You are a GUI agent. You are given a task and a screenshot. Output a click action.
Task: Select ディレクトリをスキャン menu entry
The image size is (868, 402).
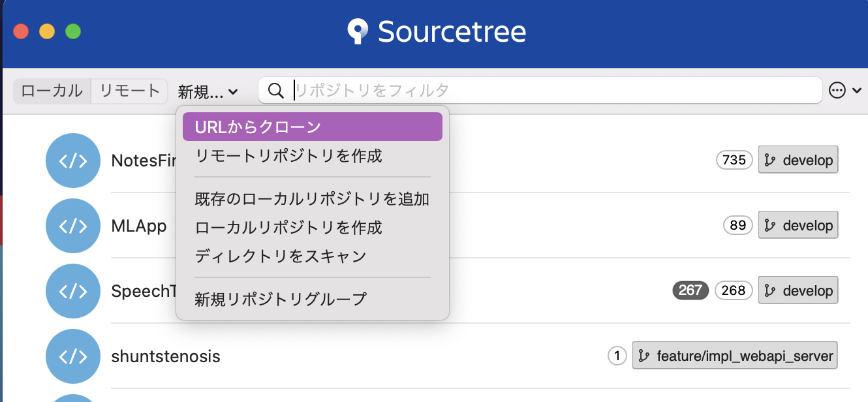pos(280,256)
